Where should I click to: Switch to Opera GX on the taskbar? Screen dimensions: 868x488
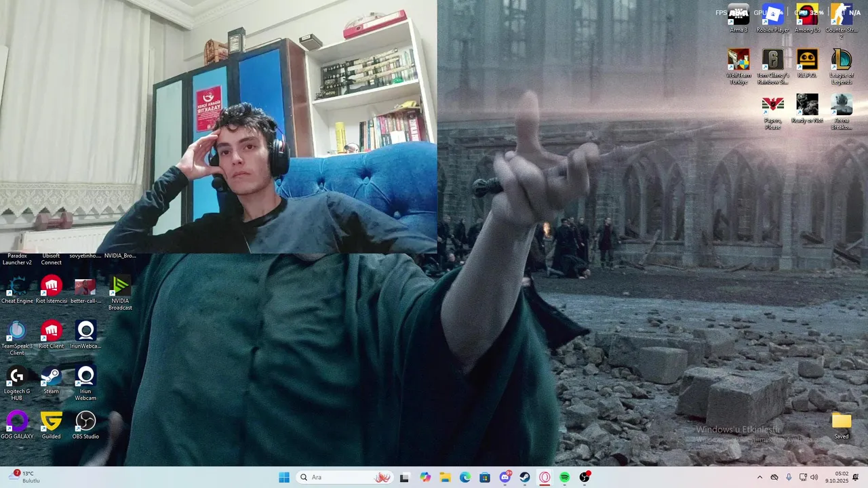pyautogui.click(x=545, y=477)
